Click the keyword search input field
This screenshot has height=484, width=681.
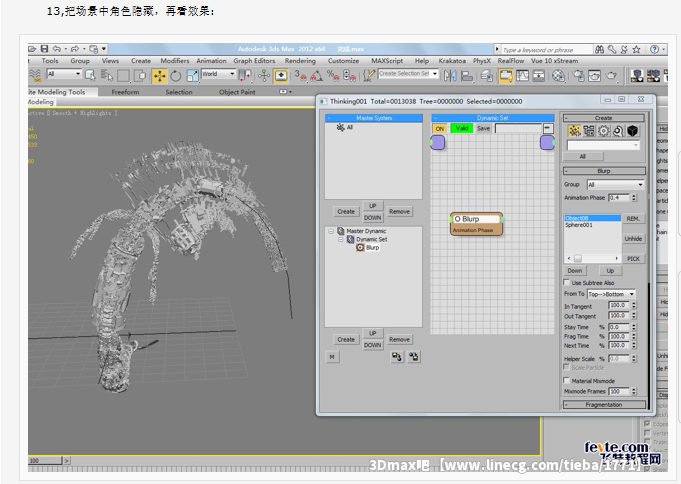coord(547,50)
